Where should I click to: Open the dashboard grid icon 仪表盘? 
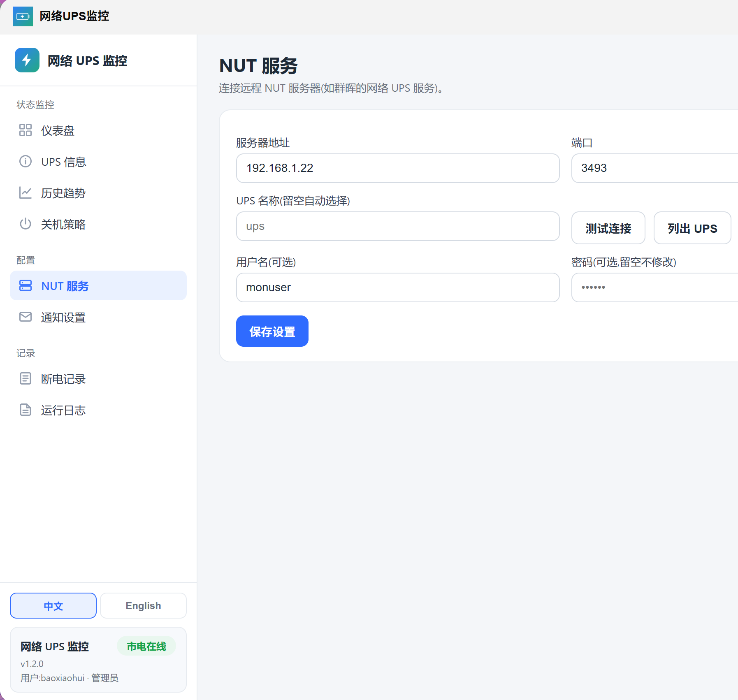26,130
